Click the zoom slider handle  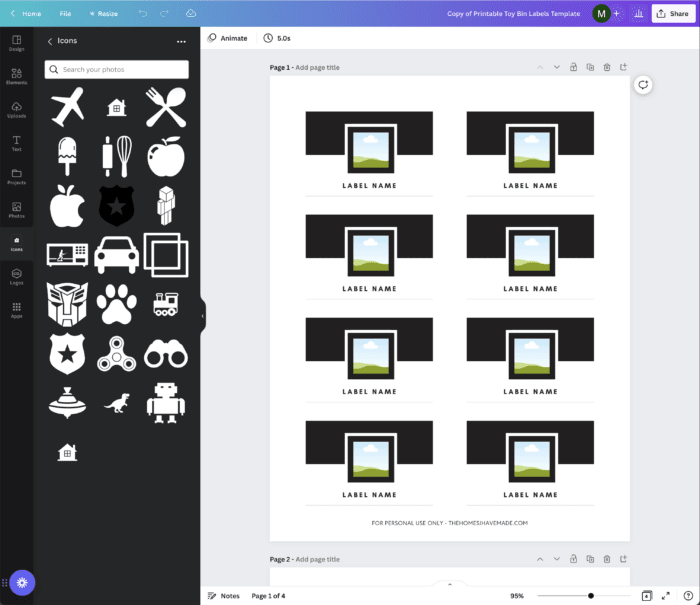pos(591,595)
